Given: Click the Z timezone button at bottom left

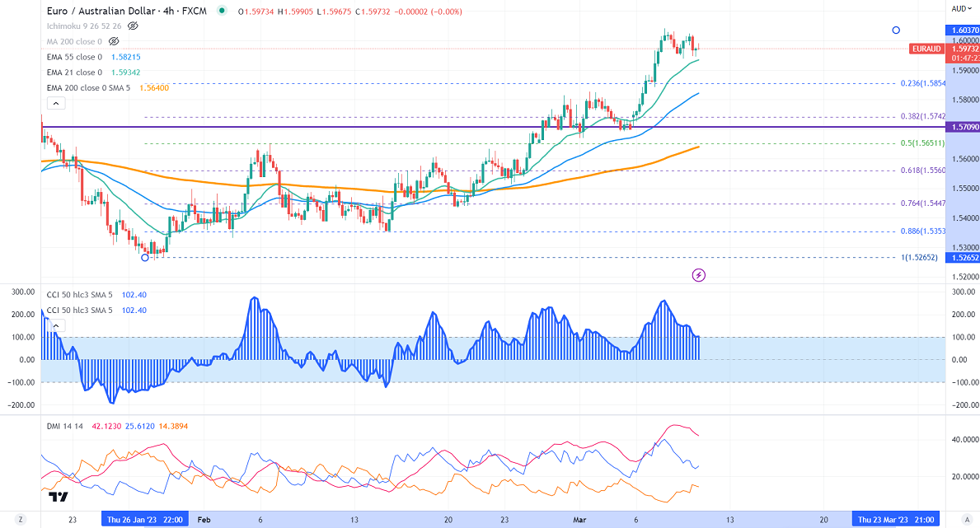Looking at the screenshot, I should [21, 520].
